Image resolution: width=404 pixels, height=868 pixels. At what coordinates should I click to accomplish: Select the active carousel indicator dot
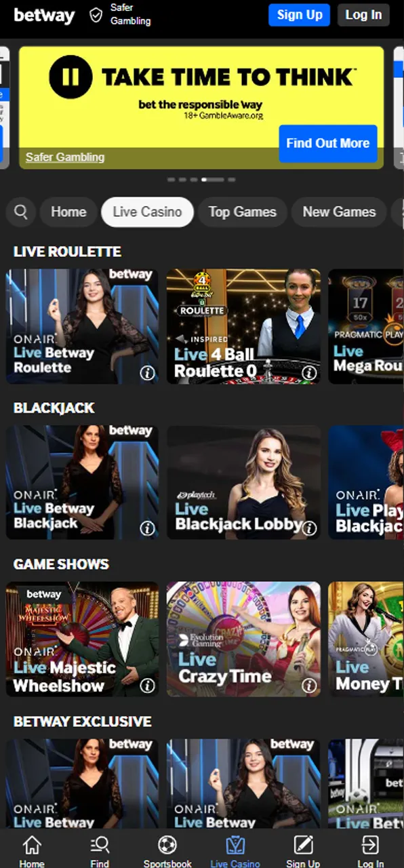[213, 180]
